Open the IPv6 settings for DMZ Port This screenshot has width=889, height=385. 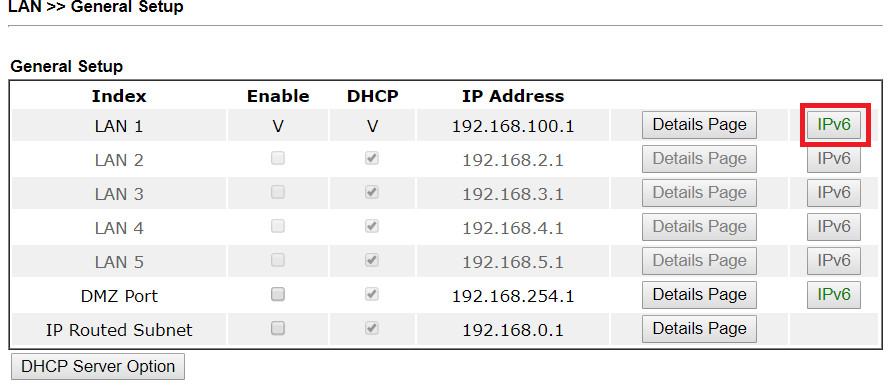(833, 295)
